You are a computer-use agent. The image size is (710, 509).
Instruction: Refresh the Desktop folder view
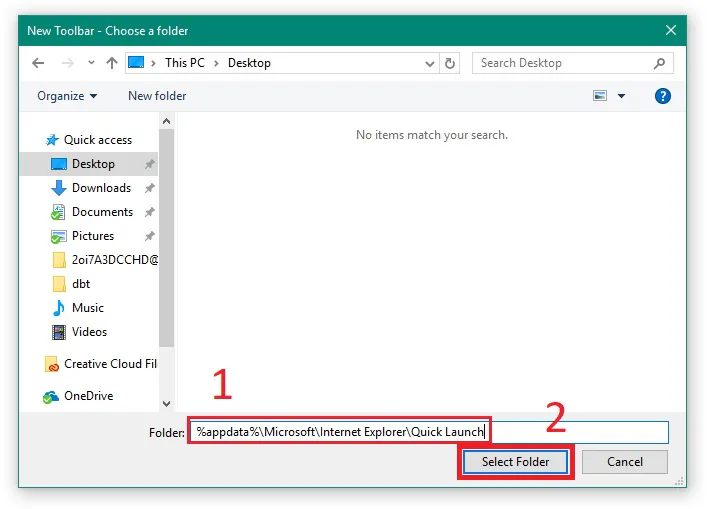click(x=450, y=63)
